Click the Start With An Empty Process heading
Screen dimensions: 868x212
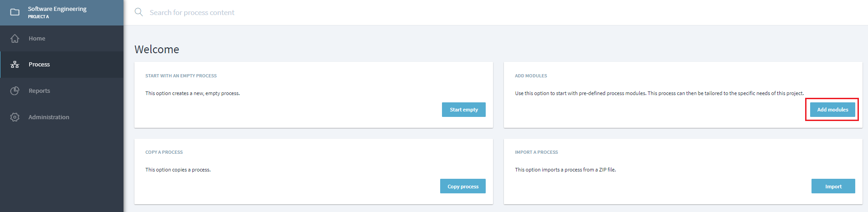pos(181,76)
